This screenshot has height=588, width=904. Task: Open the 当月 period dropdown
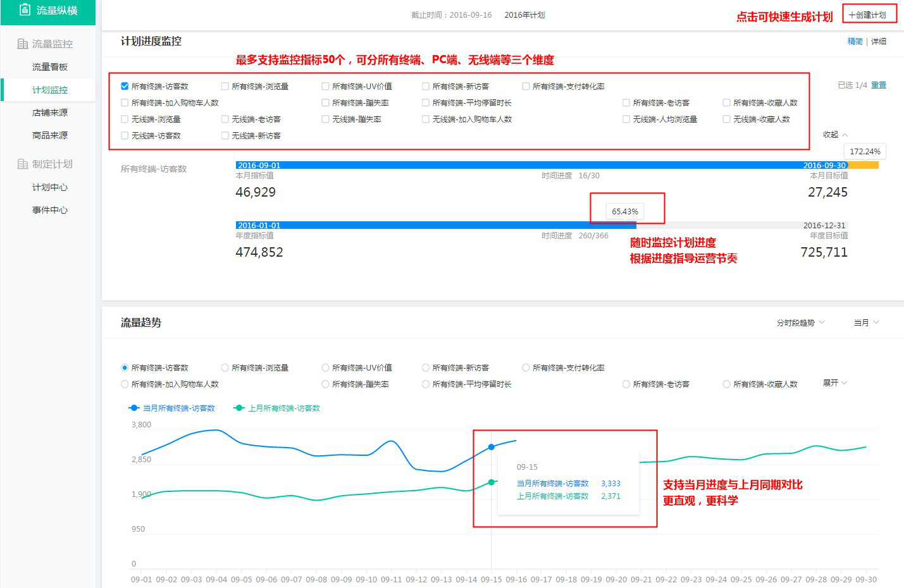(x=866, y=322)
